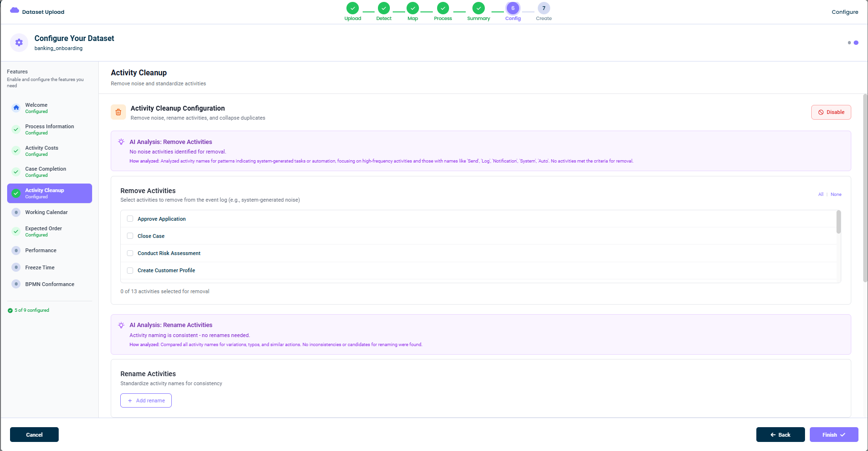The image size is (868, 451).
Task: Open the Performance section
Action: click(50, 250)
